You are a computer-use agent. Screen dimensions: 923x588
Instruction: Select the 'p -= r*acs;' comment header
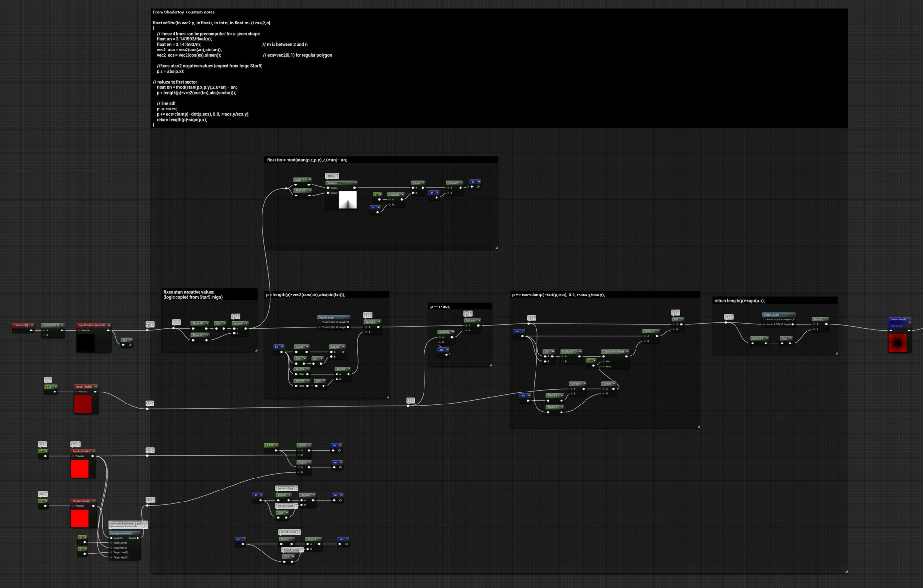pyautogui.click(x=439, y=306)
